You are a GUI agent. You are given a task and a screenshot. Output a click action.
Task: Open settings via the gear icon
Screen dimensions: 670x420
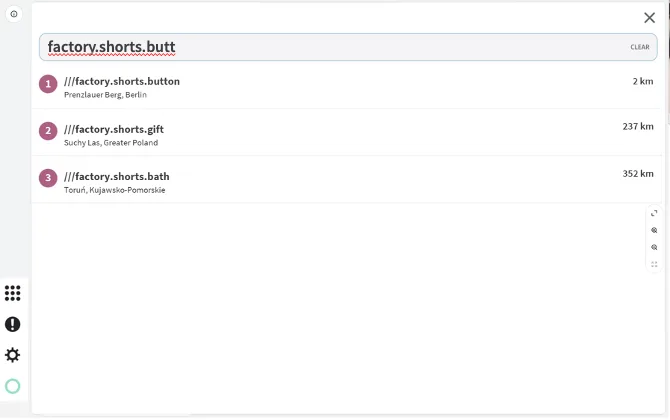pyautogui.click(x=12, y=355)
